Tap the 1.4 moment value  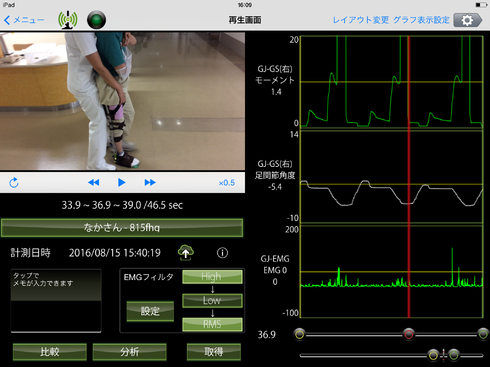tap(276, 92)
